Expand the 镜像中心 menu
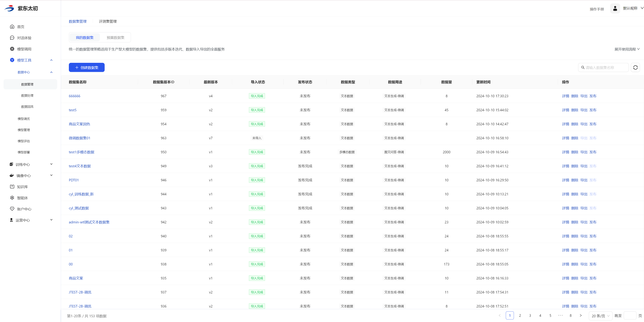The width and height of the screenshot is (644, 322). tap(51, 175)
